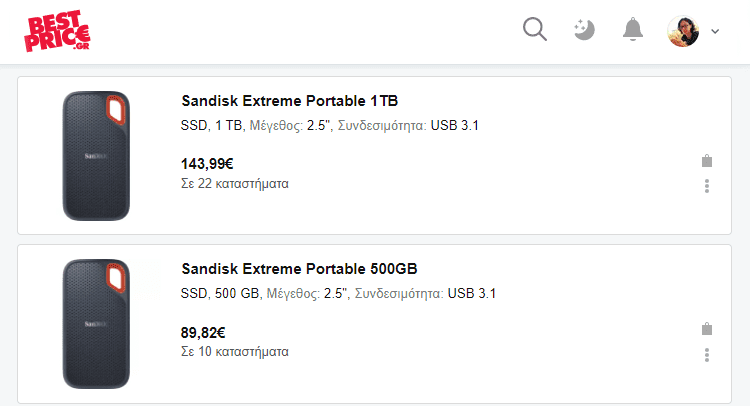Click the 1TB SSD product image
Viewport: 750px width, 406px height.
point(96,156)
